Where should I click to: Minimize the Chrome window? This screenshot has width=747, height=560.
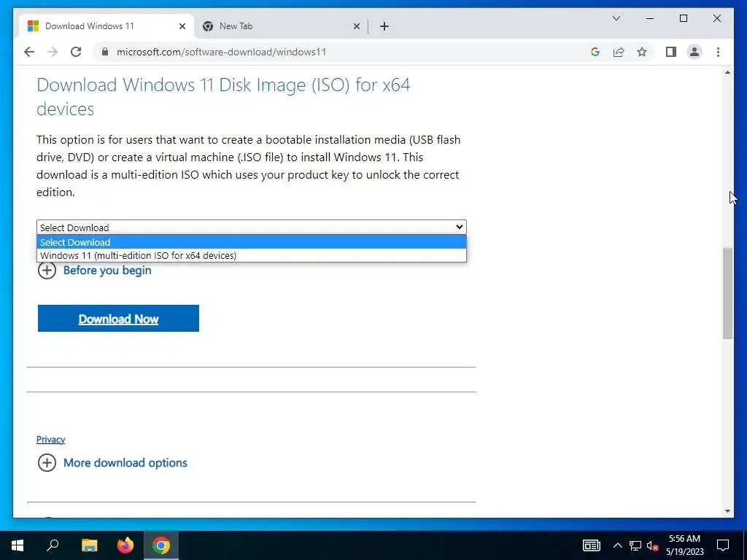(x=650, y=18)
